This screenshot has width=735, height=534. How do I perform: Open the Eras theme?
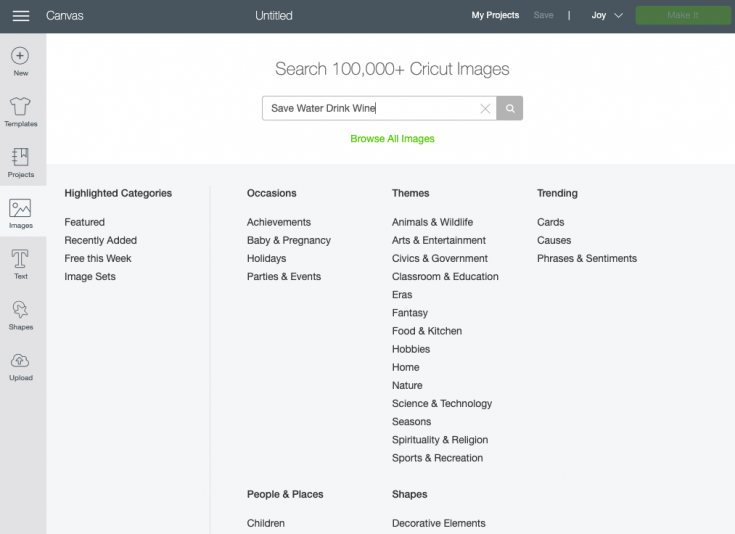point(402,294)
